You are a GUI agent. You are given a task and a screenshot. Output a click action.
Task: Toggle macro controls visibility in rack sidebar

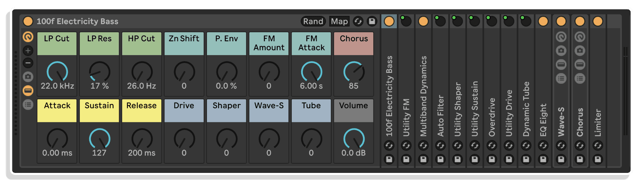point(28,37)
